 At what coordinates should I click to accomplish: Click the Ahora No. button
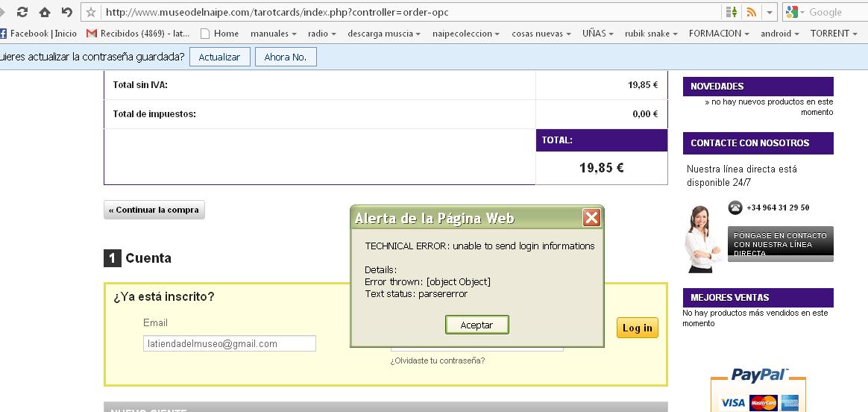tap(286, 57)
